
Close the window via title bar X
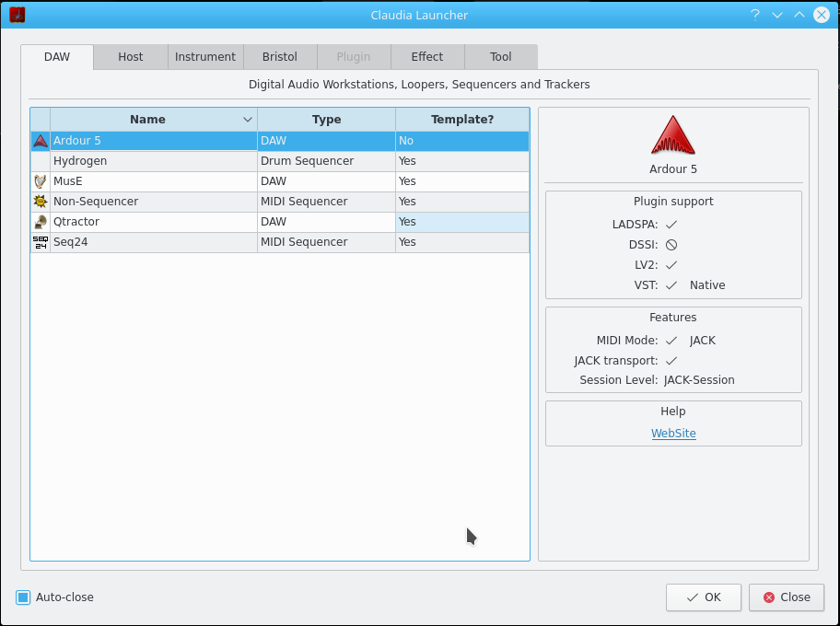pos(822,15)
